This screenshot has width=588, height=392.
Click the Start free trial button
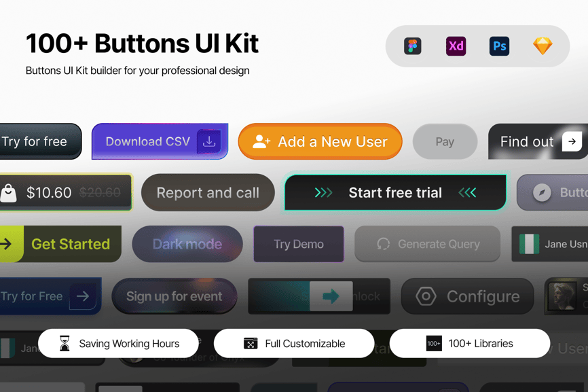point(396,192)
